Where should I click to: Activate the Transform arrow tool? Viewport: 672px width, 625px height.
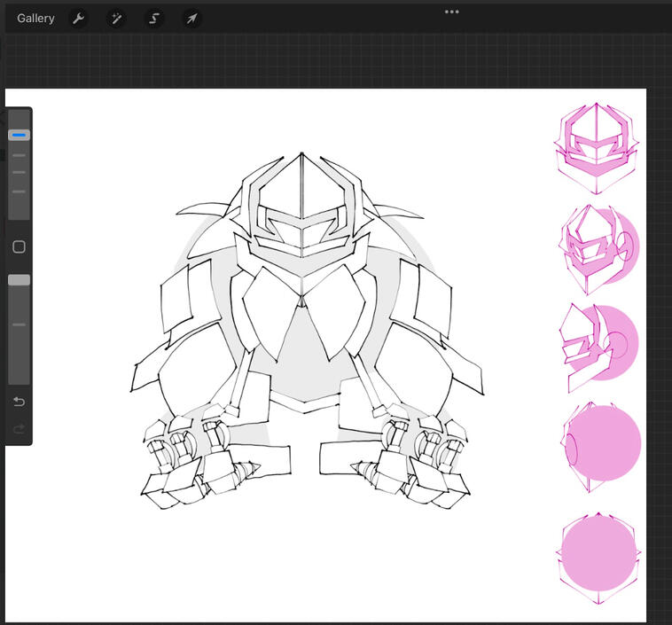(191, 19)
